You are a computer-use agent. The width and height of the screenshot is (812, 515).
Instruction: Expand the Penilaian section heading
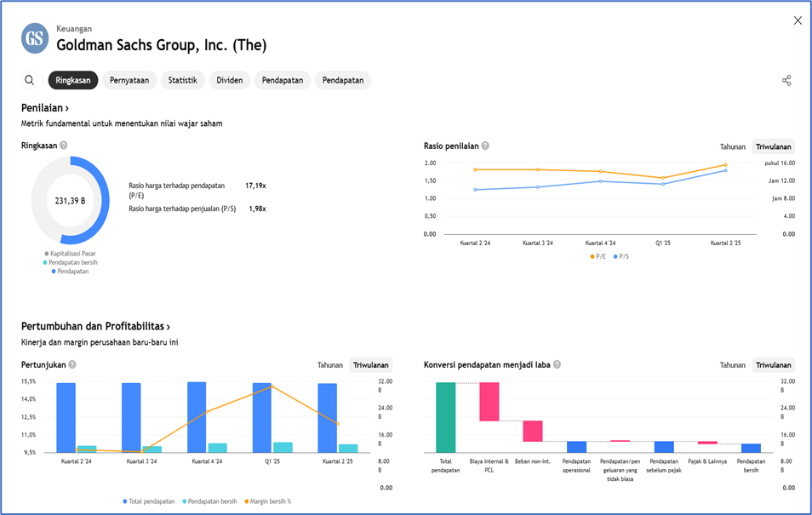(45, 108)
